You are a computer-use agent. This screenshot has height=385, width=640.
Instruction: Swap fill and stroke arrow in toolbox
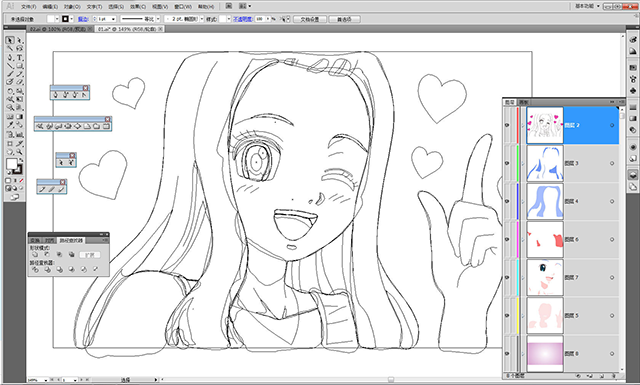(21, 160)
